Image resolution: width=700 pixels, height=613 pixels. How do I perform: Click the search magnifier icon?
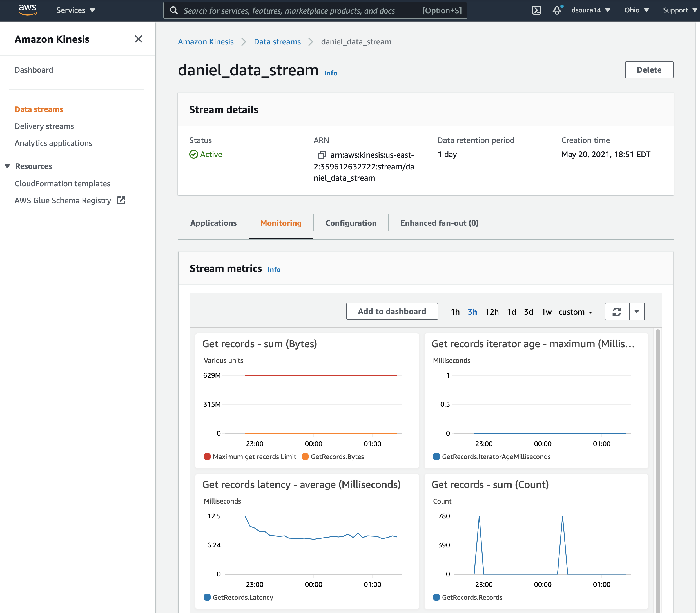pos(174,10)
